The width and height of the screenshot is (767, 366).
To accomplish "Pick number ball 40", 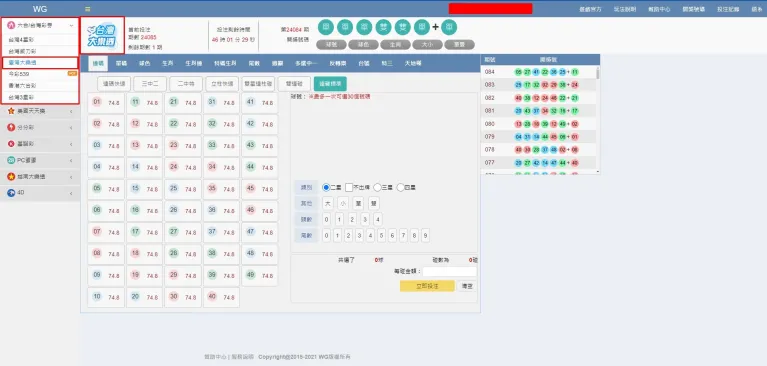I will click(x=212, y=297).
